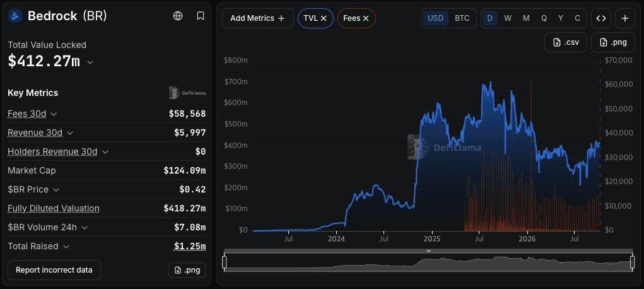This screenshot has width=644, height=289.
Task: Select quarterly (Q) interval
Action: pos(544,18)
